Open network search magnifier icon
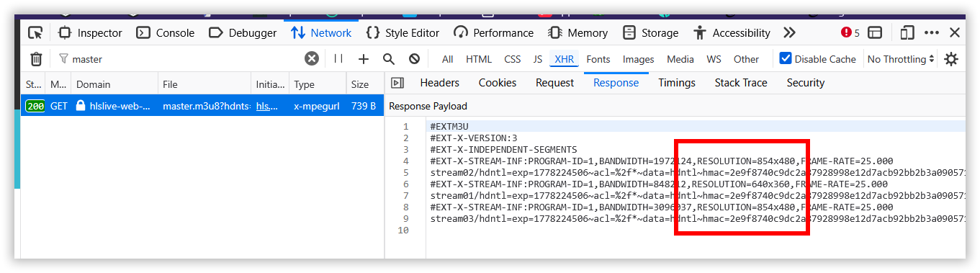 point(389,59)
